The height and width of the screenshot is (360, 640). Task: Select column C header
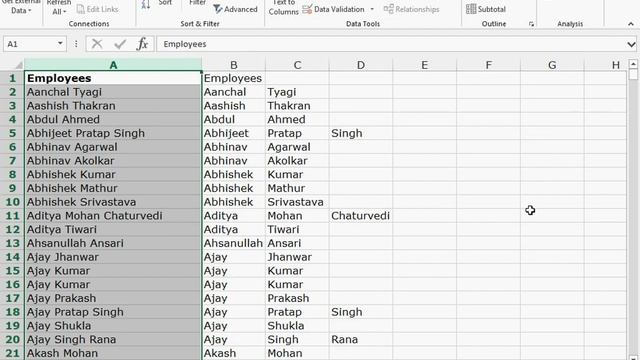(297, 65)
